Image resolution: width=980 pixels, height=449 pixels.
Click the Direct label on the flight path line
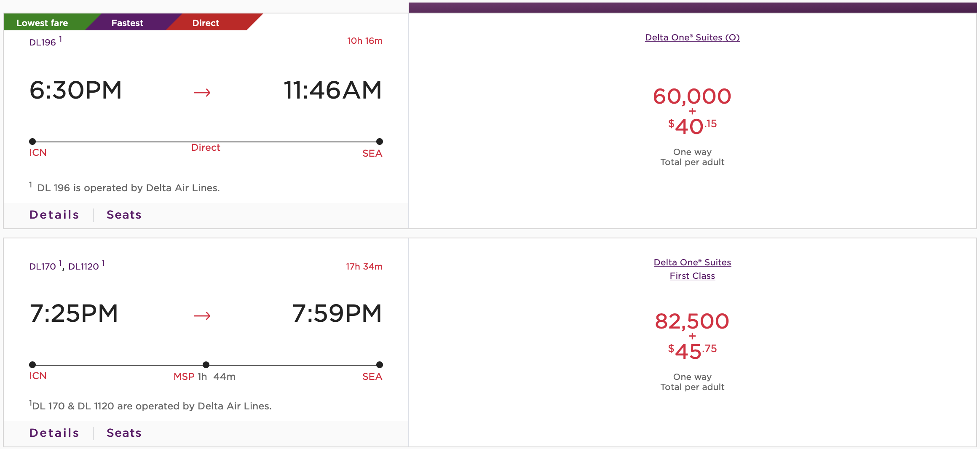(206, 147)
